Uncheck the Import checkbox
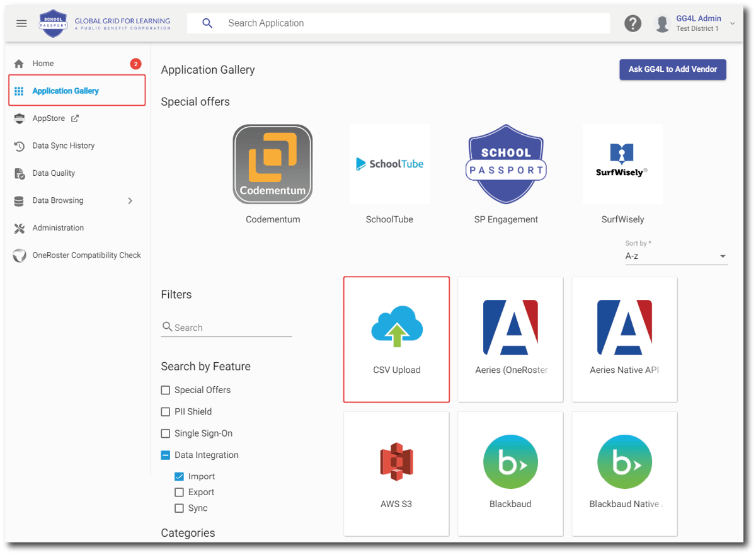Viewport: 756px width, 555px height. point(180,477)
